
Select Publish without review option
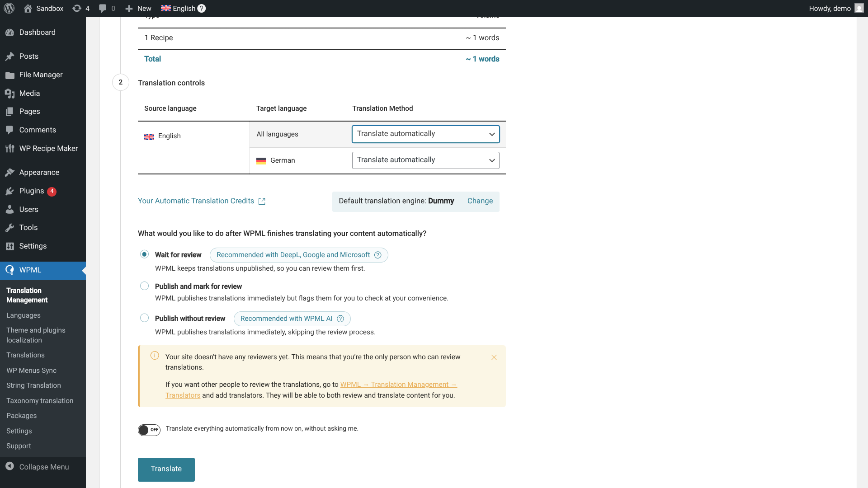coord(144,318)
